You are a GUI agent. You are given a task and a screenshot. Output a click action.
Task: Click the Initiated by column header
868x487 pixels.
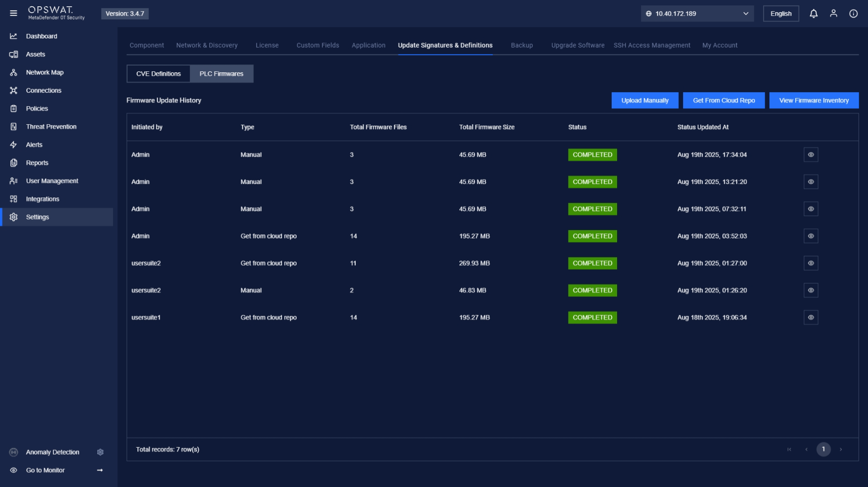click(147, 127)
